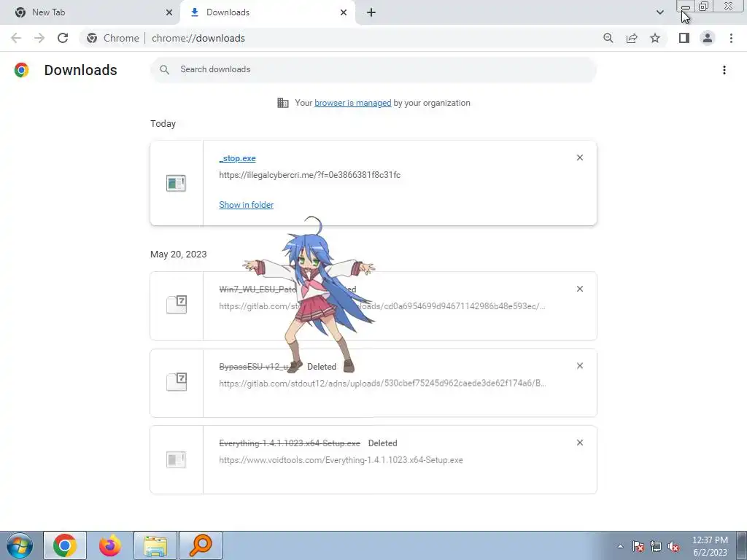Screen dimensions: 747x560
Task: Open a new tab with plus button
Action: click(371, 12)
